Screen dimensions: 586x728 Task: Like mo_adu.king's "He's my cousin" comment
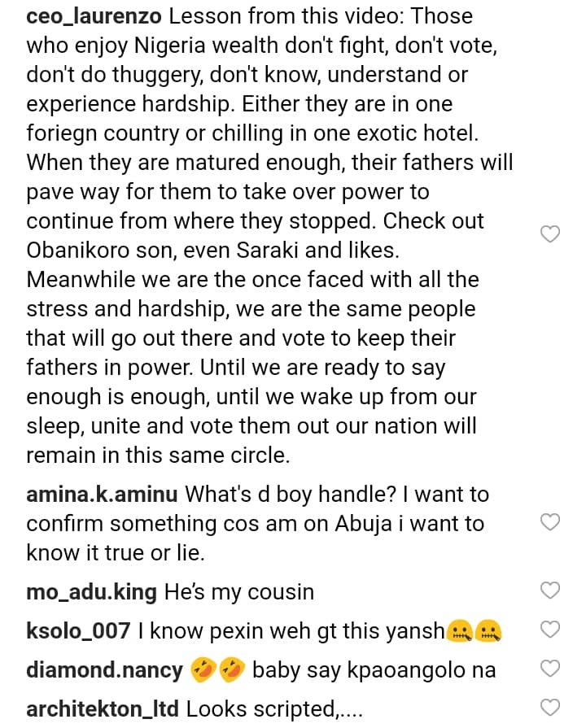coord(551,590)
